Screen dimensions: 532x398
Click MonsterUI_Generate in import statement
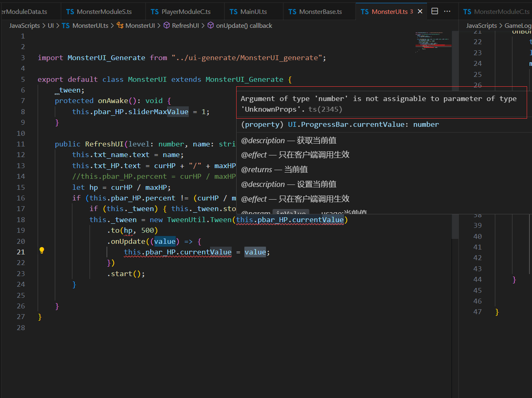click(x=106, y=58)
